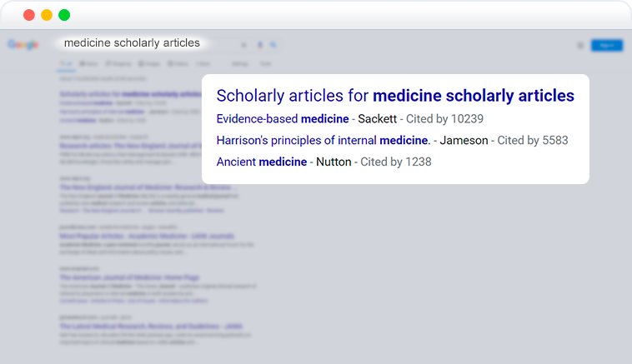Open 'Most Popular Articles : Academic Medicine' result
Screen dimensions: 632x364
click(147, 236)
